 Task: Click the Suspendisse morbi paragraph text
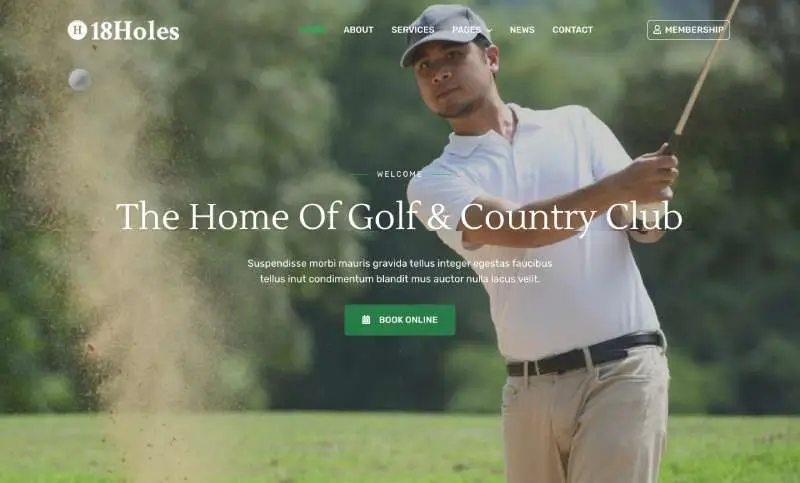399,271
